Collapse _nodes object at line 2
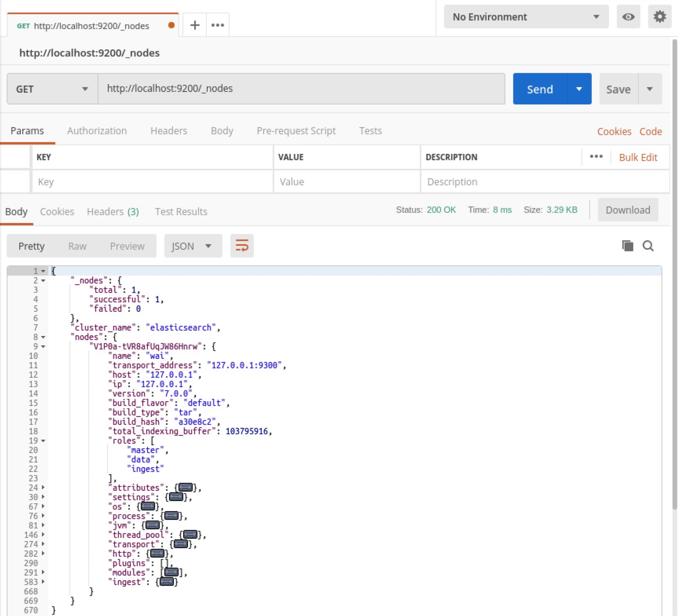 (43, 281)
